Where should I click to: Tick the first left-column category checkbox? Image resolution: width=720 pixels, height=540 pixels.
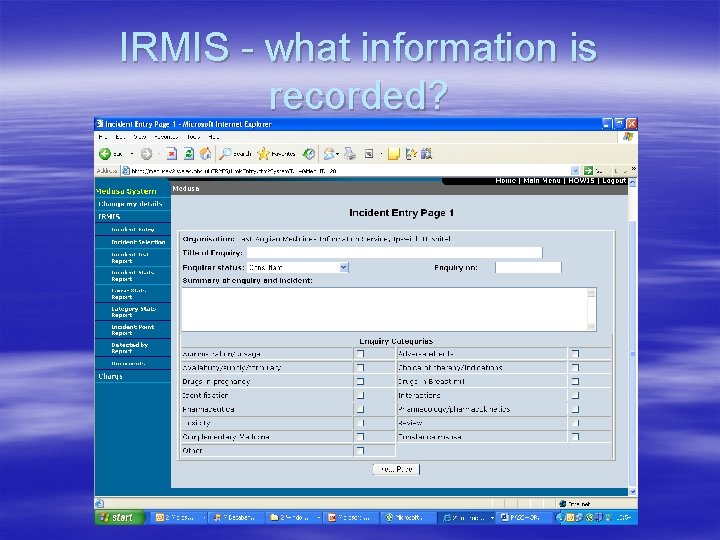[x=360, y=354]
